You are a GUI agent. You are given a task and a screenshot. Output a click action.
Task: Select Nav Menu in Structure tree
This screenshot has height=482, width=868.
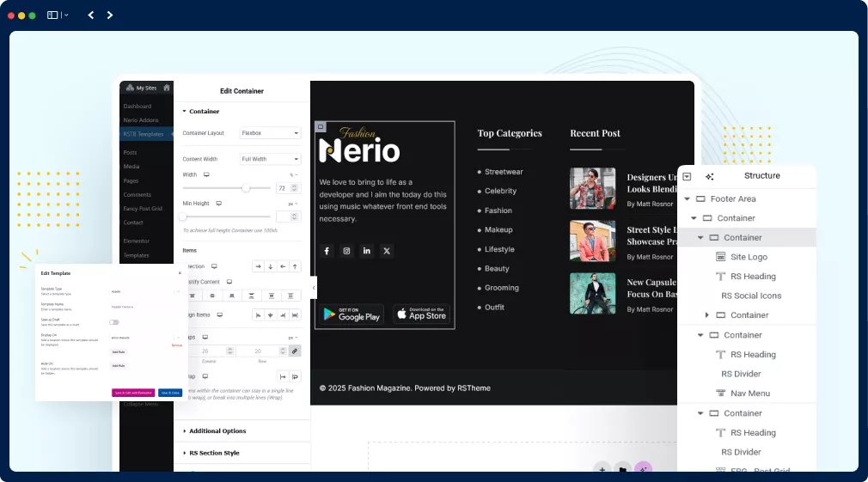(x=750, y=394)
